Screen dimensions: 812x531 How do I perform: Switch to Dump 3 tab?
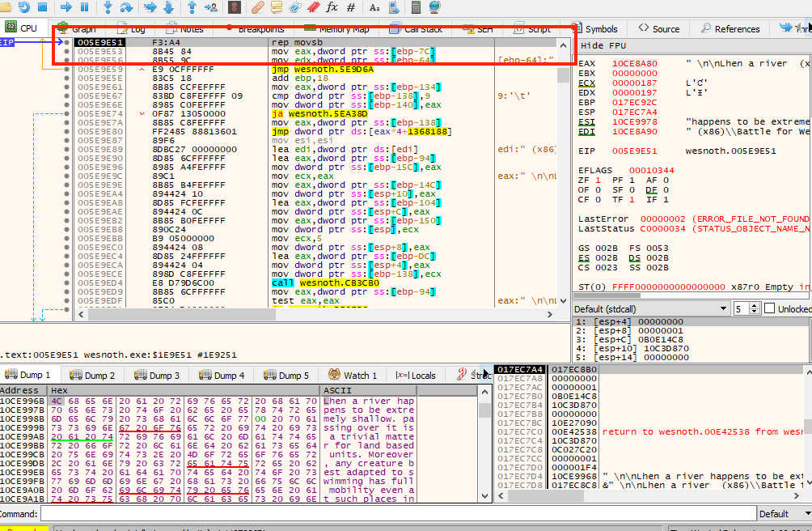[157, 375]
